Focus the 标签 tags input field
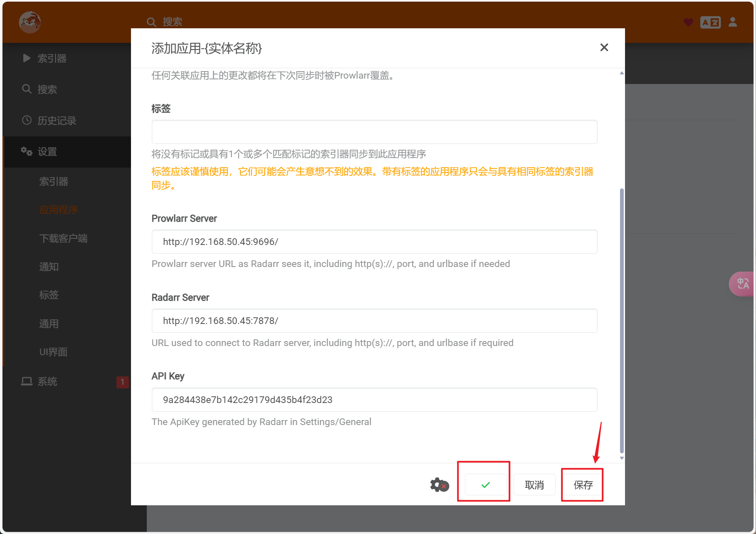 tap(374, 132)
